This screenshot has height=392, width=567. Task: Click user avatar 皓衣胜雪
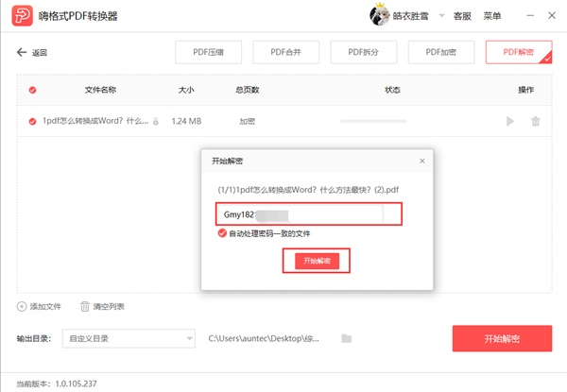(380, 16)
